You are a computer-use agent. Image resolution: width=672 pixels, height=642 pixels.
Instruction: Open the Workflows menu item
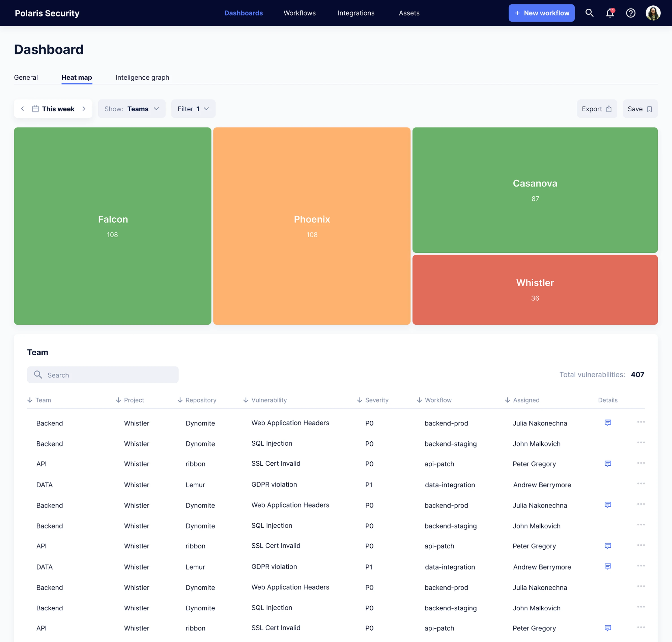(x=299, y=13)
